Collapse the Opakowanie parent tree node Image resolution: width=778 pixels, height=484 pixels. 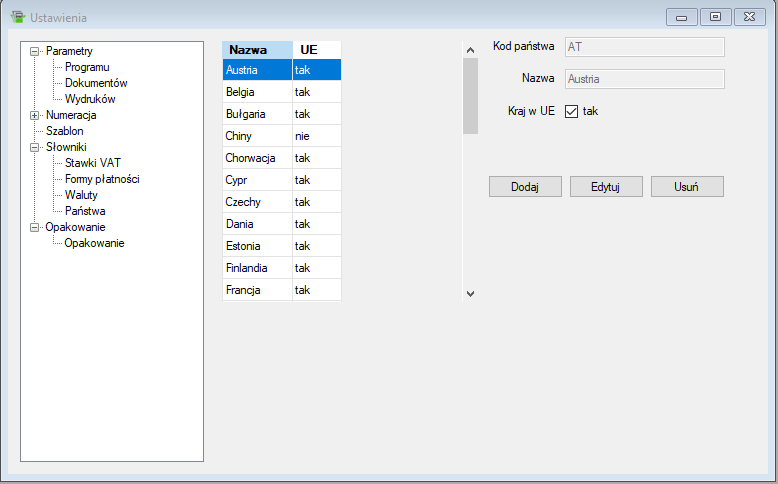(x=35, y=227)
